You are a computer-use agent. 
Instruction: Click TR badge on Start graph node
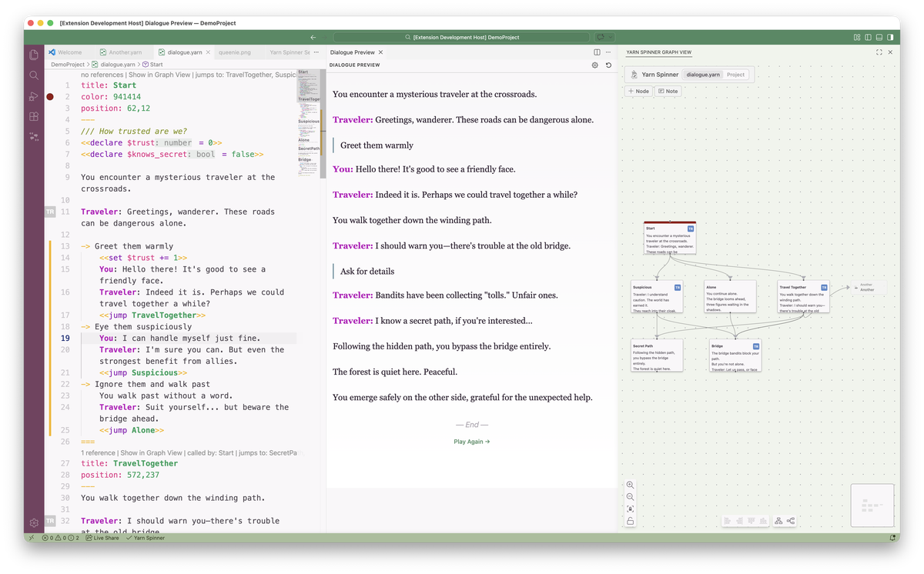pos(691,229)
